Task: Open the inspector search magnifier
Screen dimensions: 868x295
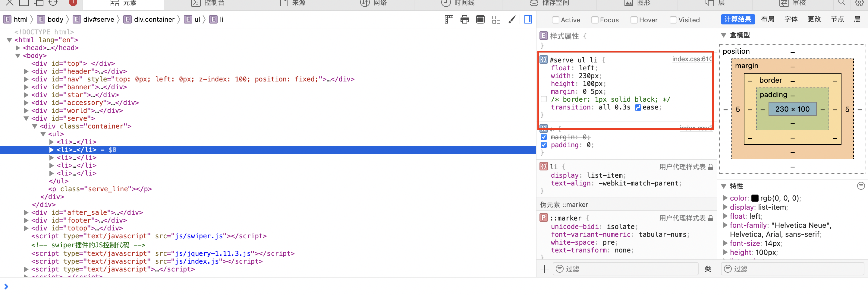Action: (842, 3)
